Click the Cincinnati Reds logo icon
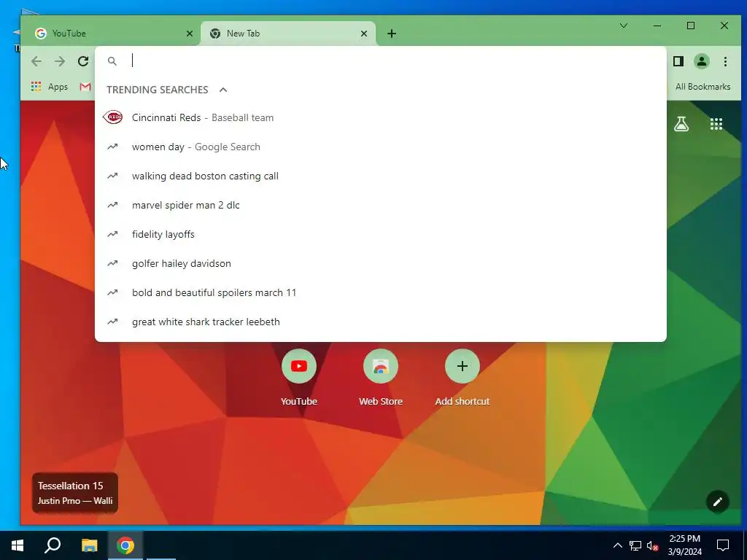This screenshot has height=560, width=747. tap(113, 117)
